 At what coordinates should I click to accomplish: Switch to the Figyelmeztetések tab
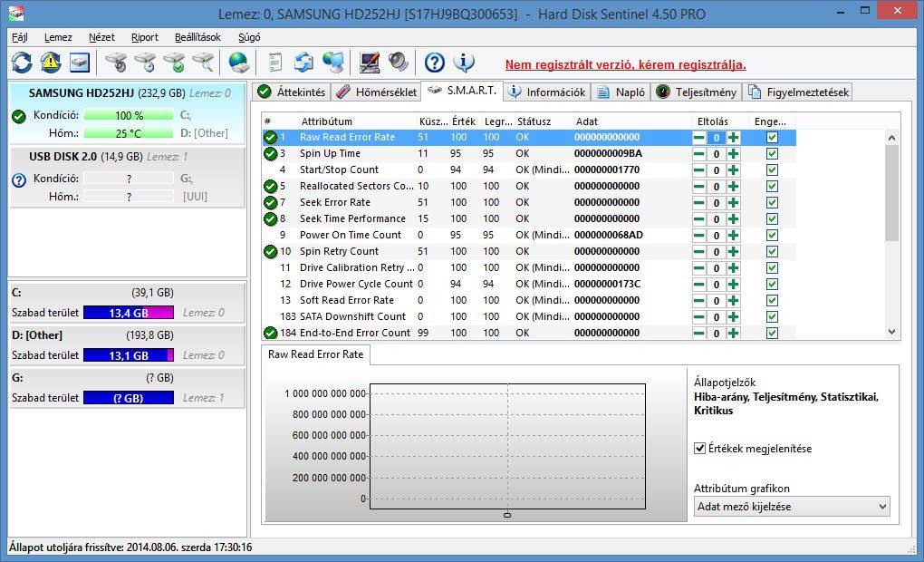[798, 92]
